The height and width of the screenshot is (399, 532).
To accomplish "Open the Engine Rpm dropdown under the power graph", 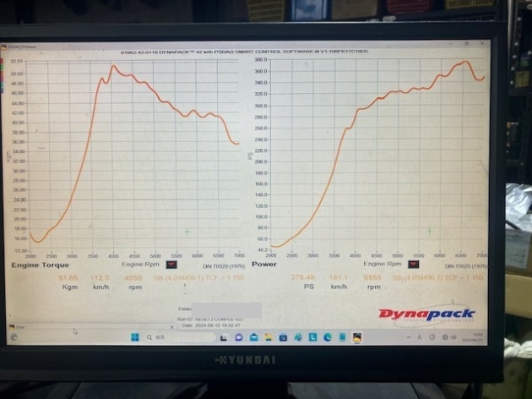I will coord(413,265).
